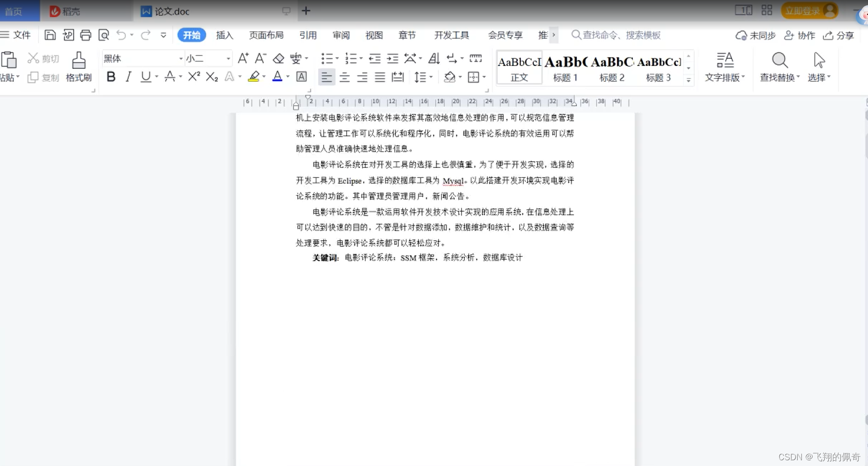Center align text
Image resolution: width=868 pixels, height=466 pixels.
pos(344,77)
